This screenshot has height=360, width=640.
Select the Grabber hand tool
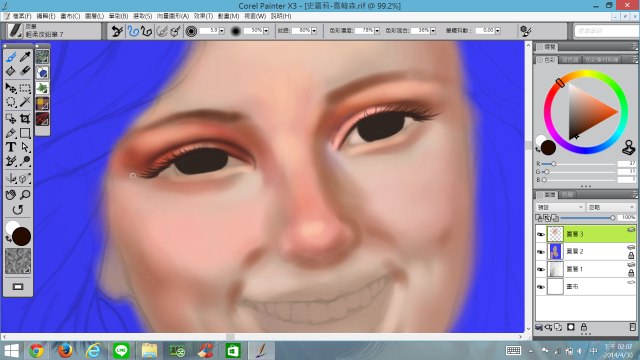[11, 195]
